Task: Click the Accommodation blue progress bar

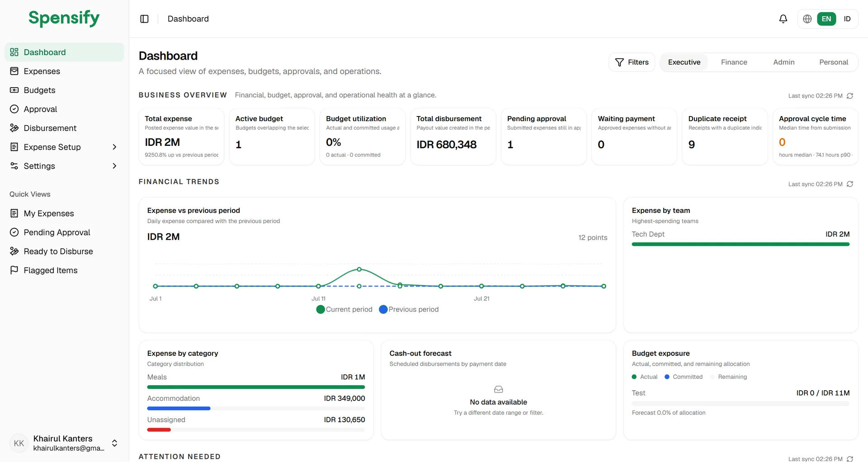Action: 179,409
